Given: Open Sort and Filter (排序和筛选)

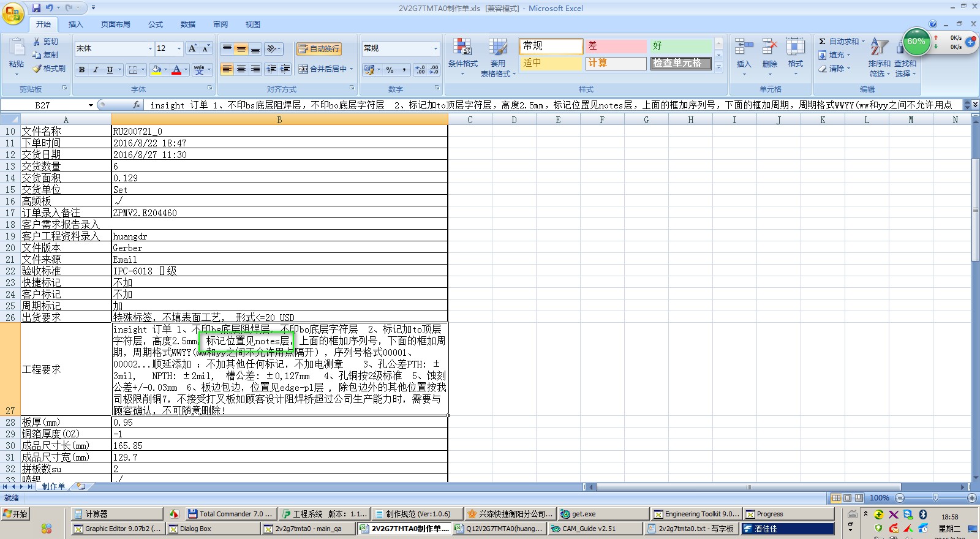Looking at the screenshot, I should (880, 56).
